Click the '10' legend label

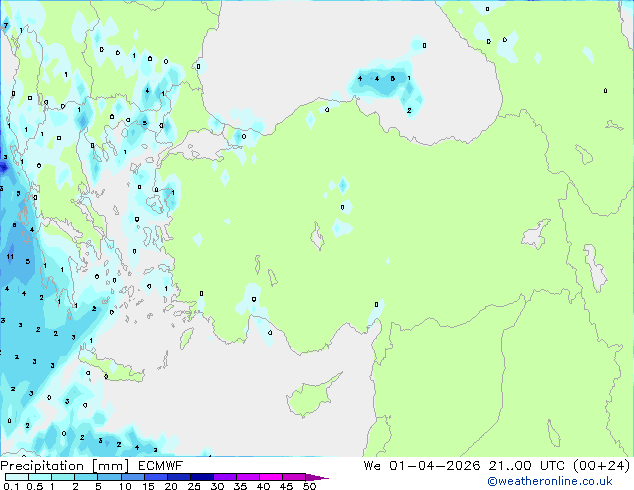[125, 486]
